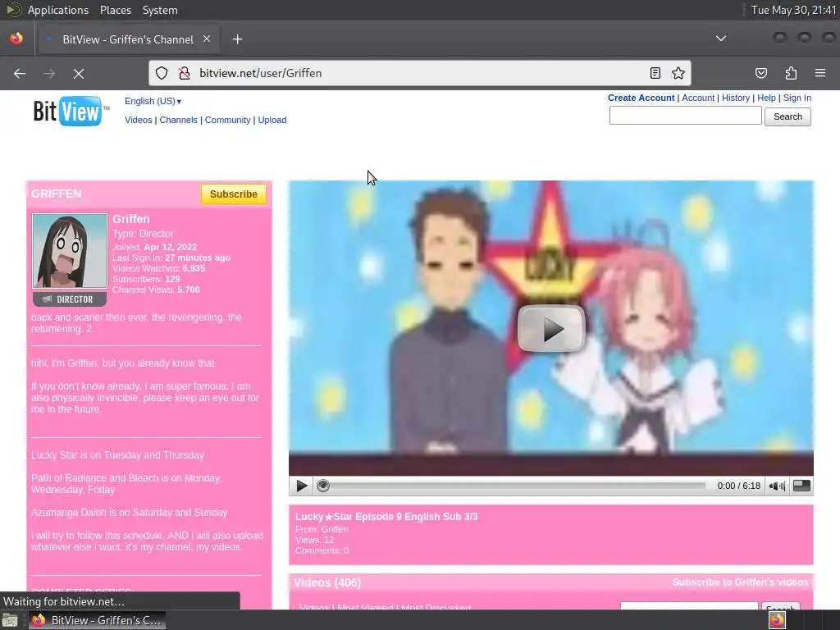Click the insecure connection lock icon
The width and height of the screenshot is (840, 630).
coord(185,73)
